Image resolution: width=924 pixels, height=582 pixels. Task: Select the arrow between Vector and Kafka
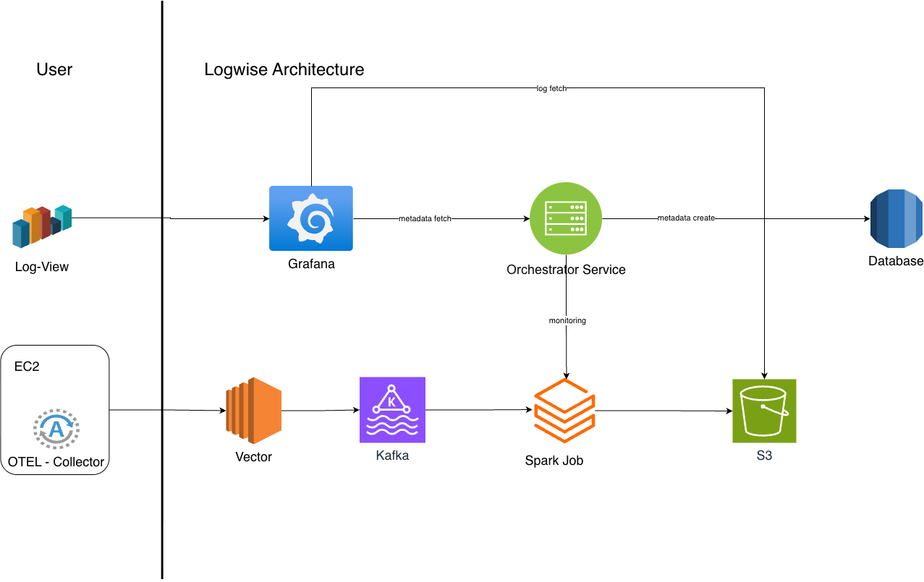click(321, 411)
